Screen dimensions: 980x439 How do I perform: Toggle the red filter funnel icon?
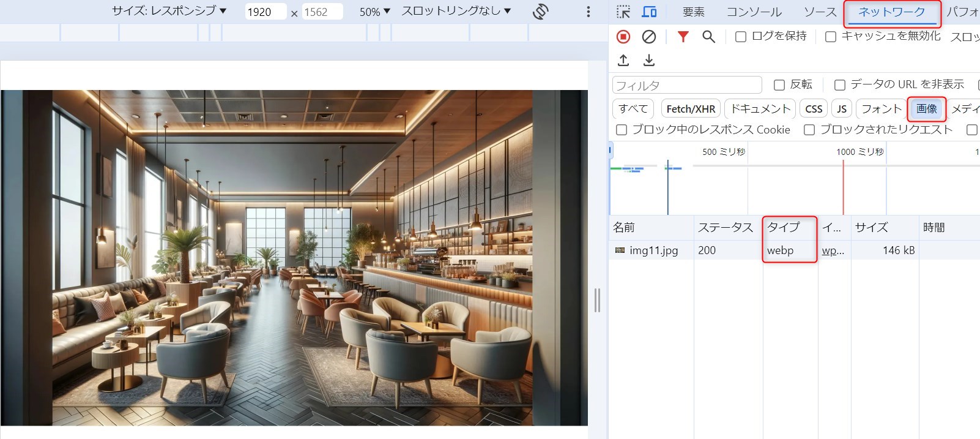coord(683,37)
